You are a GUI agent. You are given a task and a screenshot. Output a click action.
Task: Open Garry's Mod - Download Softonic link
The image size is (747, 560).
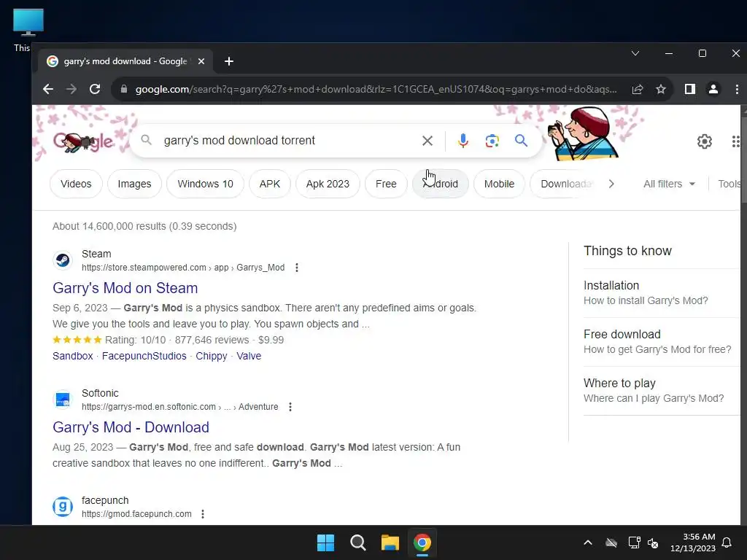coord(131,427)
